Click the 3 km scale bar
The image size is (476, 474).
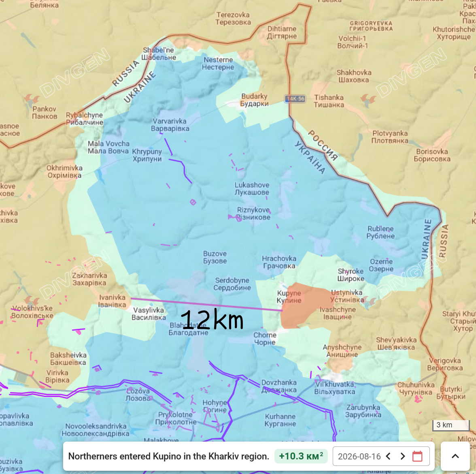tap(451, 425)
